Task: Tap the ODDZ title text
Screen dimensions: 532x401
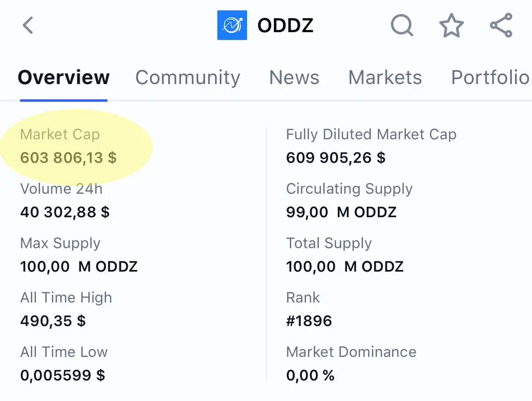Action: 285,25
